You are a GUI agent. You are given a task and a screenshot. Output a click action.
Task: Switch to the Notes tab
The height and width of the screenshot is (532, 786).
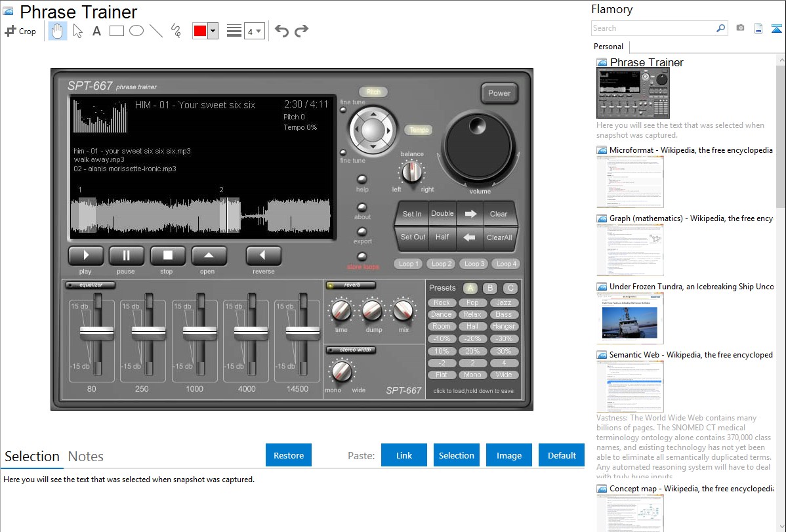(86, 457)
